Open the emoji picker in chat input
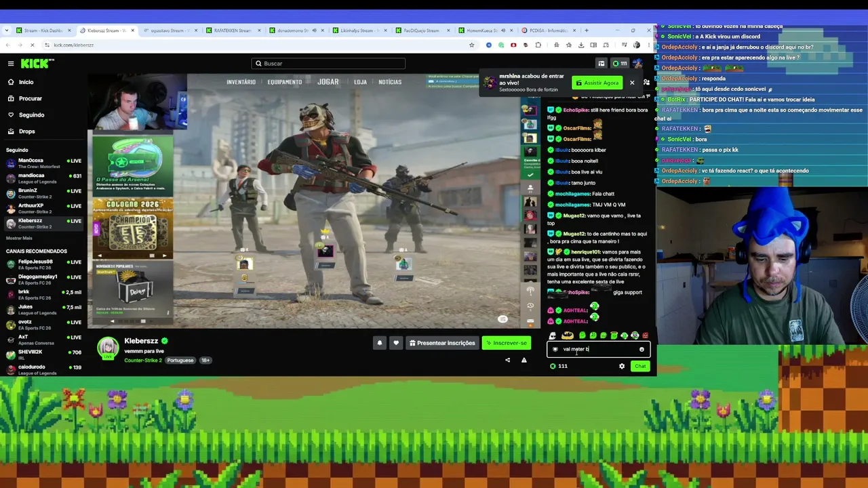Image resolution: width=868 pixels, height=488 pixels. [642, 350]
